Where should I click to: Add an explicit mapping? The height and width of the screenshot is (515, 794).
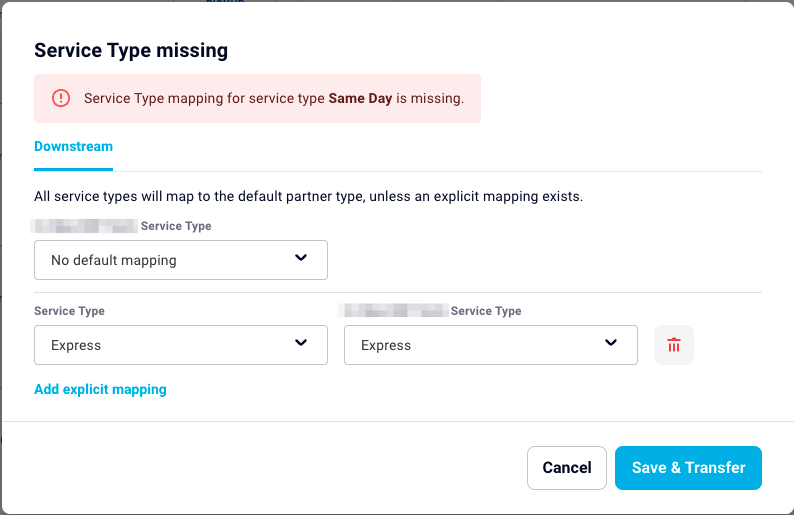pos(100,389)
